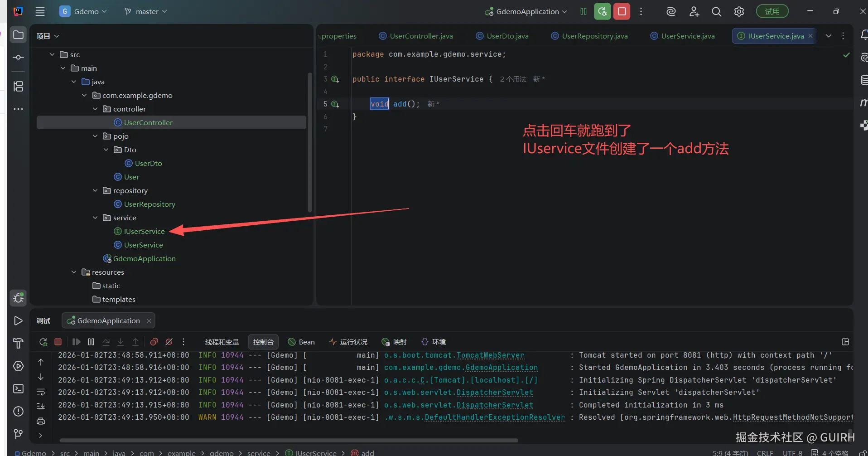868x456 pixels.
Task: Resume program in debug toolbar
Action: click(x=76, y=342)
